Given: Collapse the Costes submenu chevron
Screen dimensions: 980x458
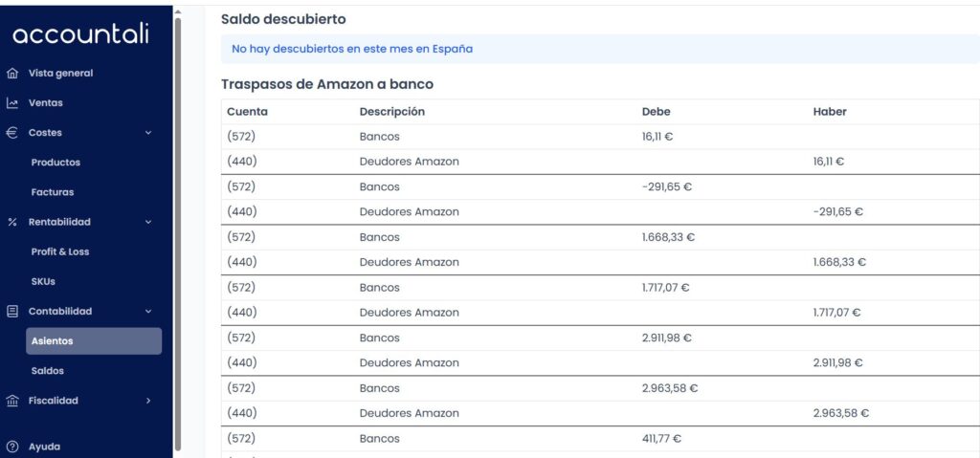Looking at the screenshot, I should [148, 133].
